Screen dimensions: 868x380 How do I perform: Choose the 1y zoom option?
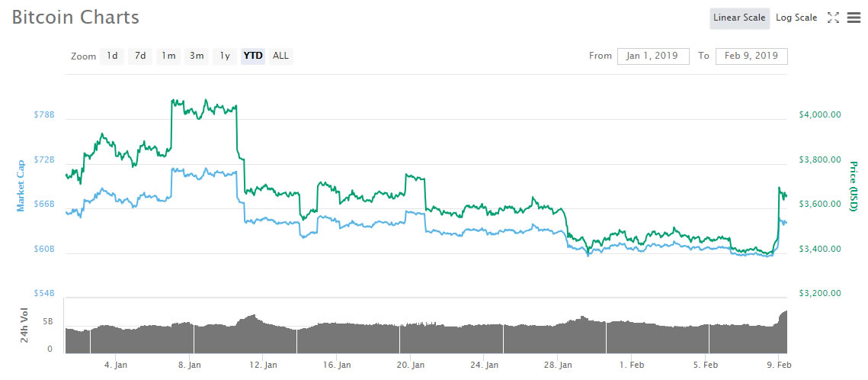(x=225, y=56)
